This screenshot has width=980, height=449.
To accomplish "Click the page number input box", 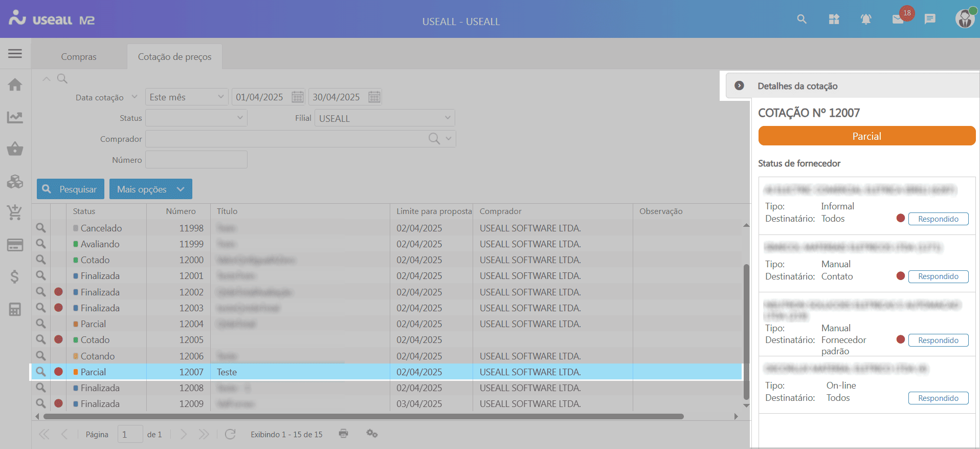I will tap(130, 434).
